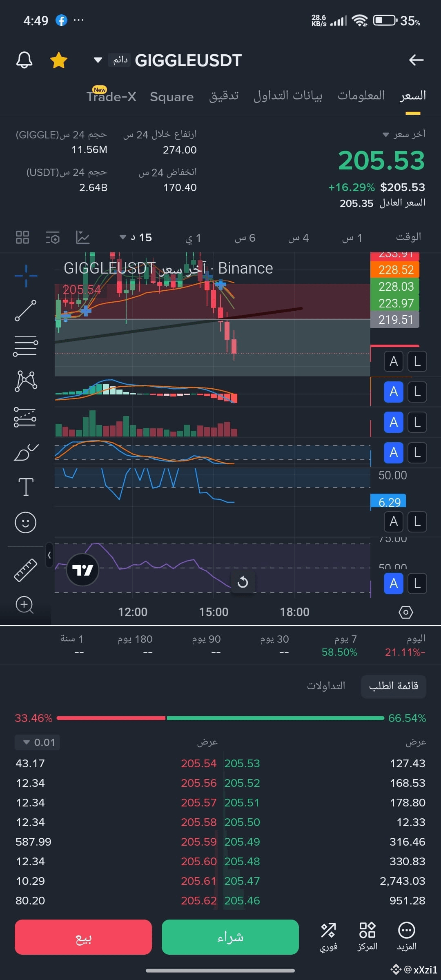The width and height of the screenshot is (441, 980).
Task: Open the فوري instant trade icon
Action: [x=328, y=937]
